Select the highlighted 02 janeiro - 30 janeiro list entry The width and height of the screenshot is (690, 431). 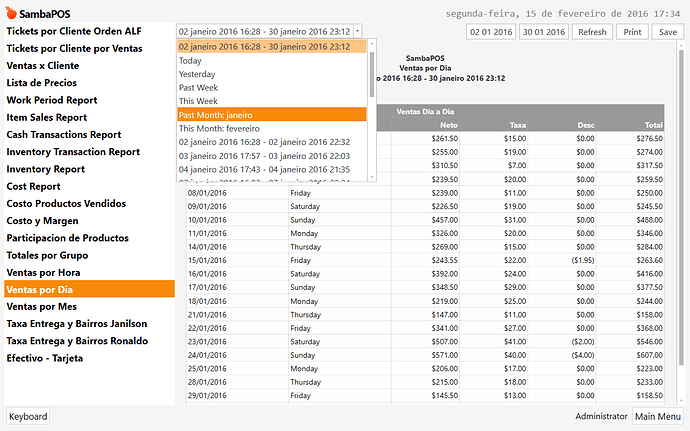click(x=272, y=47)
